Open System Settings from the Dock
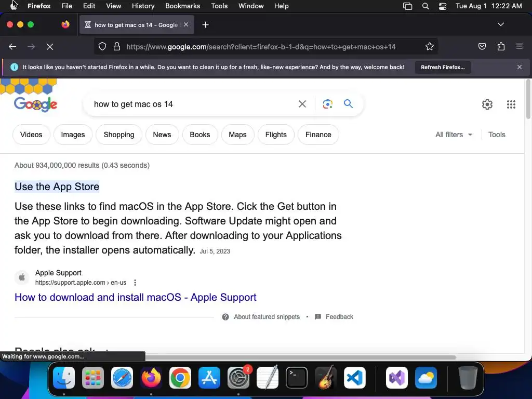This screenshot has width=532, height=399. click(x=238, y=378)
